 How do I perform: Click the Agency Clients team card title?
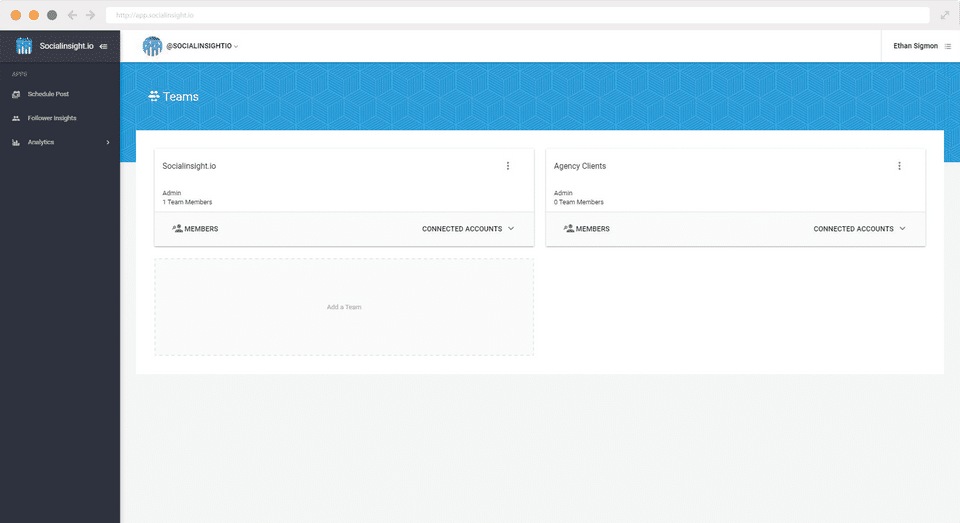coord(580,166)
